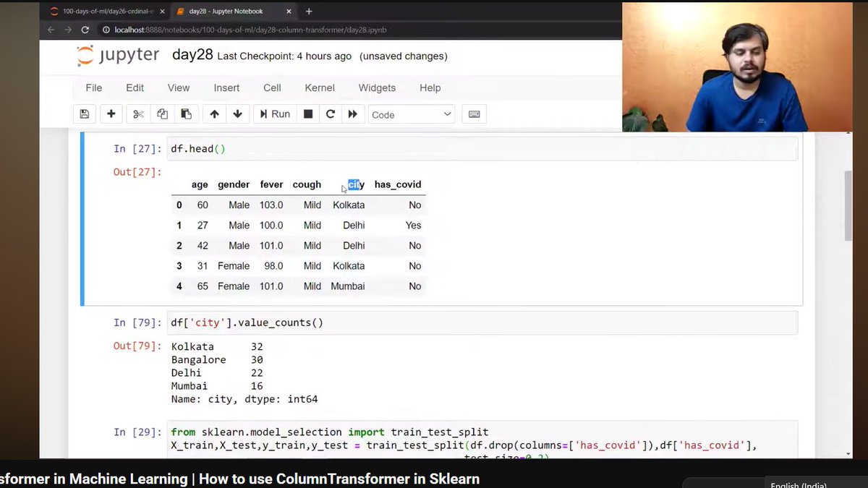This screenshot has width=868, height=488.
Task: Click the scrollbar down arrow
Action: [848, 453]
